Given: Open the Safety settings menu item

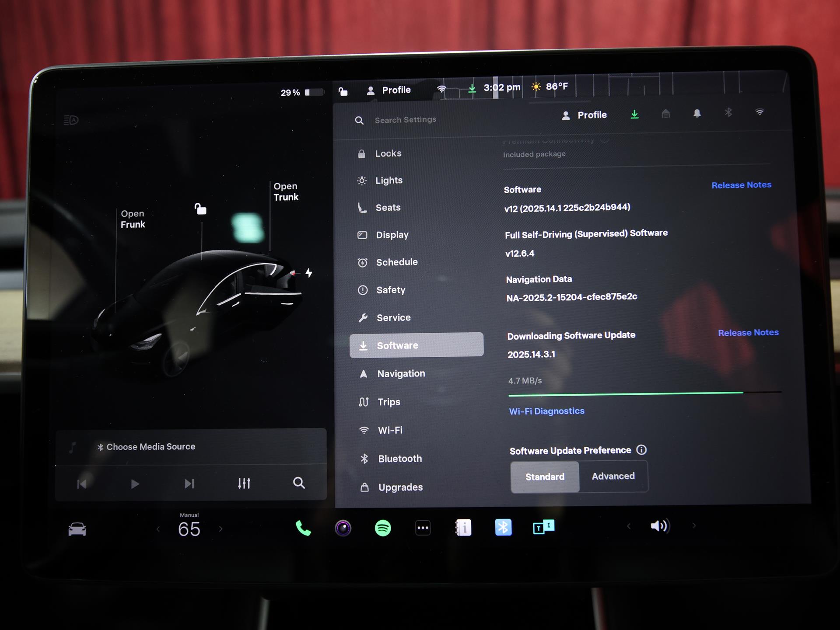Looking at the screenshot, I should tap(391, 290).
